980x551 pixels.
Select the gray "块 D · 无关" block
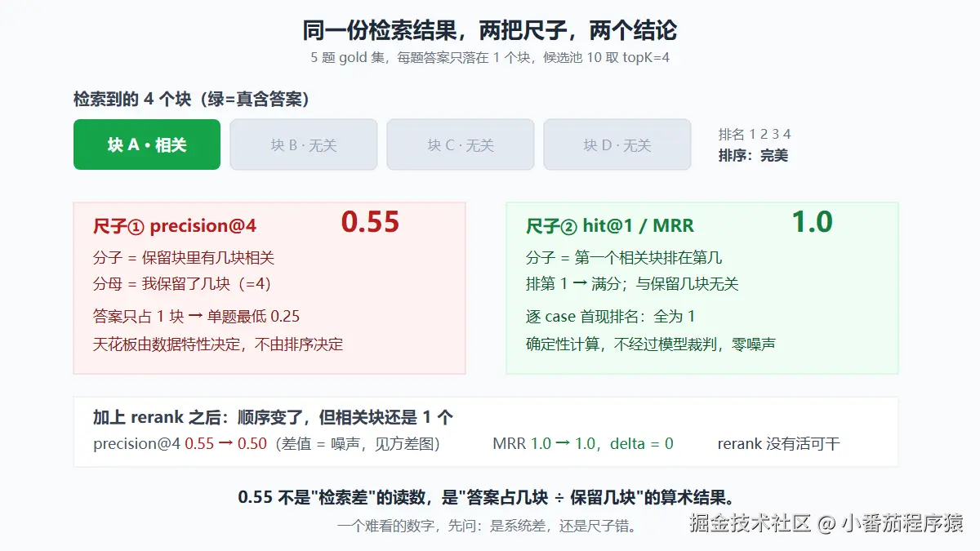pyautogui.click(x=617, y=144)
